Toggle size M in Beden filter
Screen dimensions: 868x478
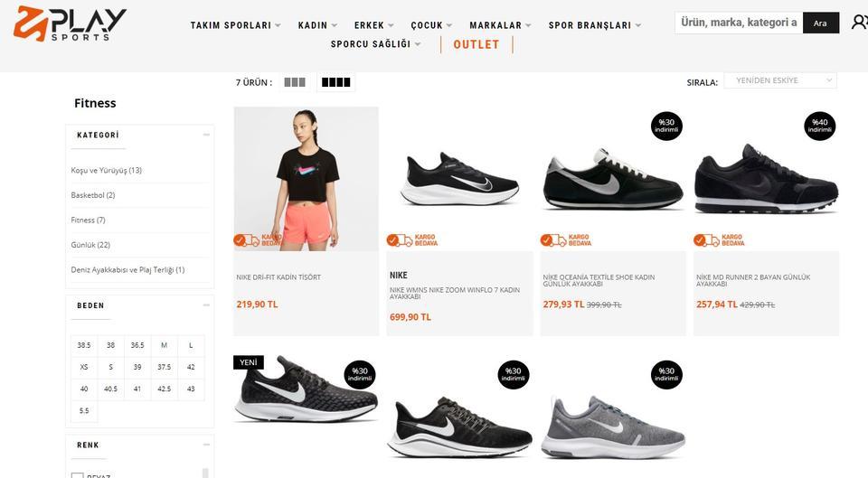click(164, 345)
